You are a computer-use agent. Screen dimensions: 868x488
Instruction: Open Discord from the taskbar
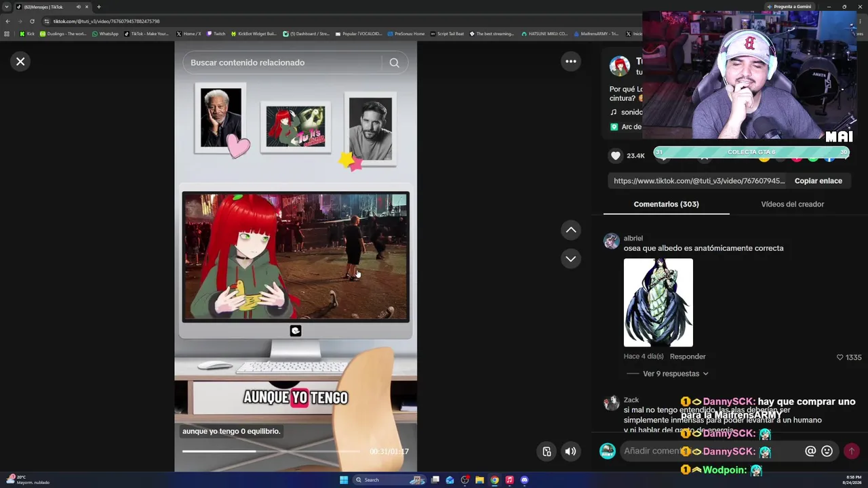[x=524, y=480]
